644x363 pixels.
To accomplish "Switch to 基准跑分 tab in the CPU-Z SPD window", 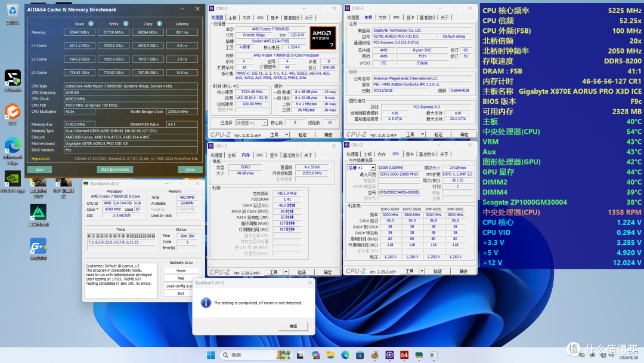I will pos(427,154).
